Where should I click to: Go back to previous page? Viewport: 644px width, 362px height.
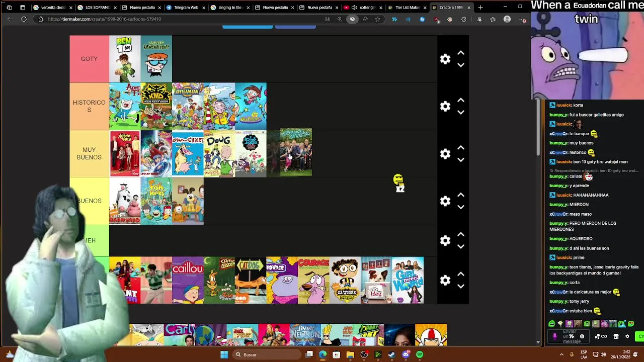click(x=10, y=19)
